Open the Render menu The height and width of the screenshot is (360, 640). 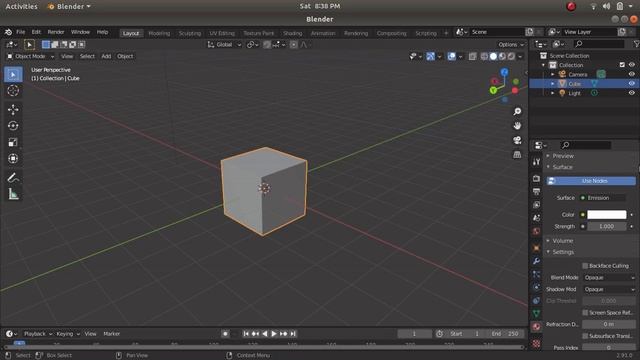point(56,32)
